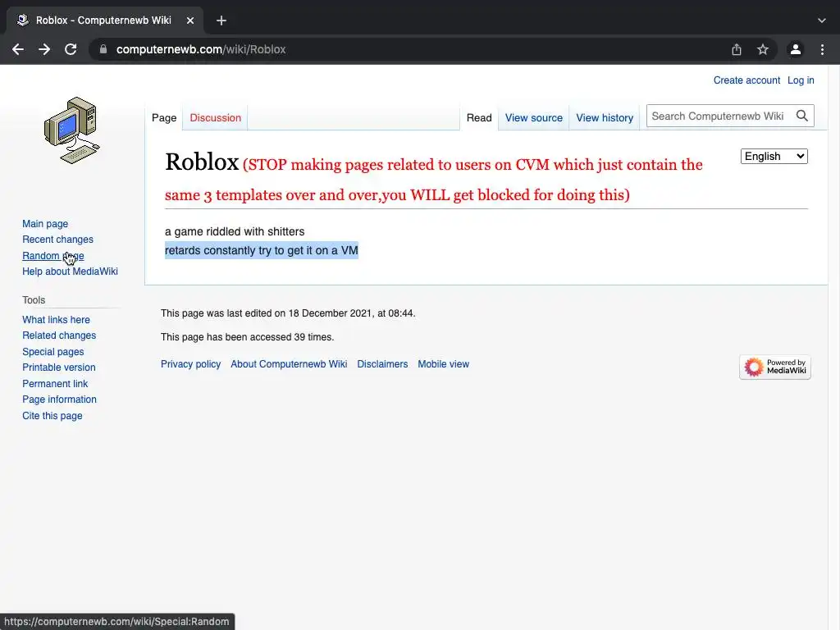Open the Chrome three-dot menu
Image resolution: width=840 pixels, height=630 pixels.
[822, 49]
